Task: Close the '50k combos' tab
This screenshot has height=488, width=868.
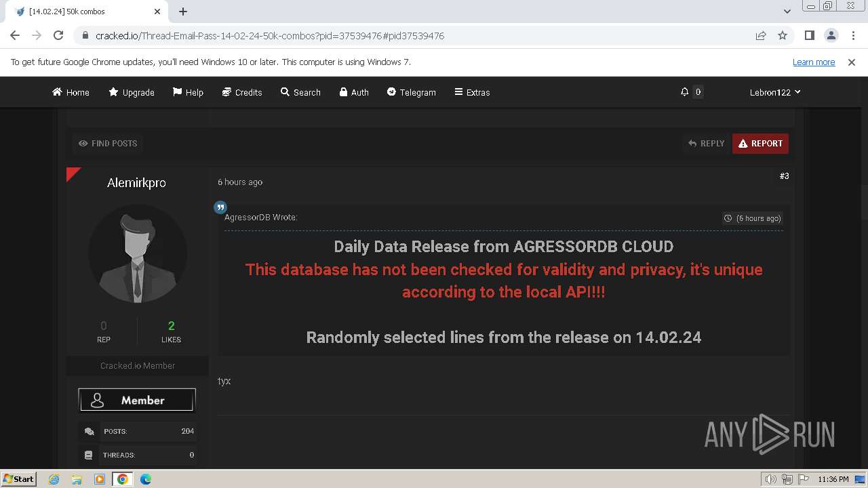Action: 157,12
